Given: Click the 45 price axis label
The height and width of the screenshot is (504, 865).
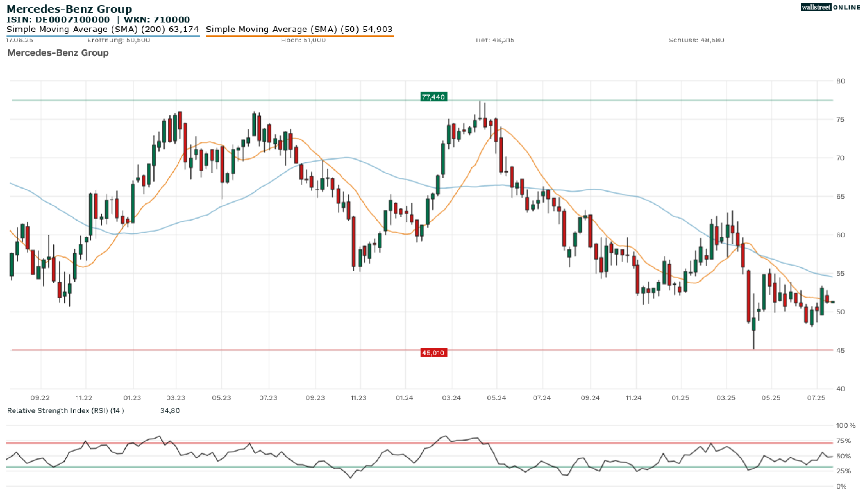Looking at the screenshot, I should [840, 350].
